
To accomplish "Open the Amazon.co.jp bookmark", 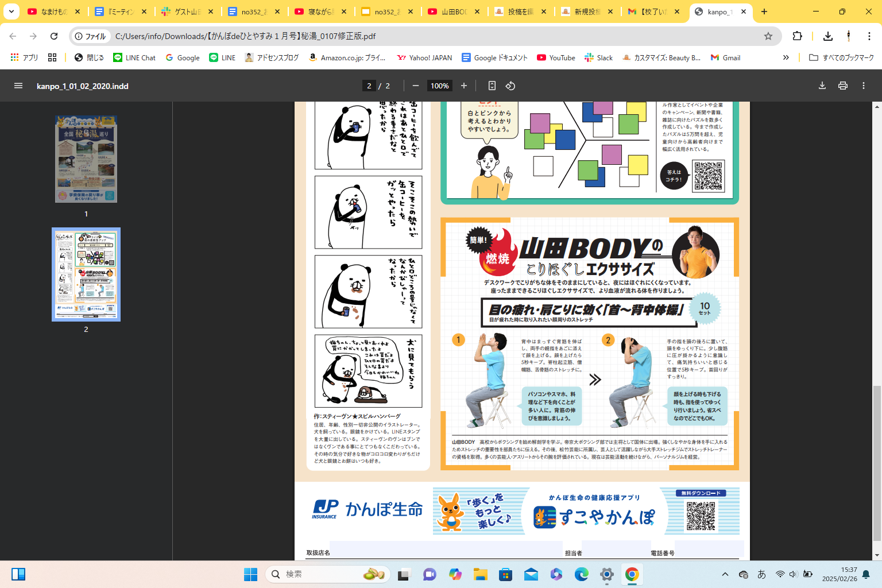I will (347, 57).
